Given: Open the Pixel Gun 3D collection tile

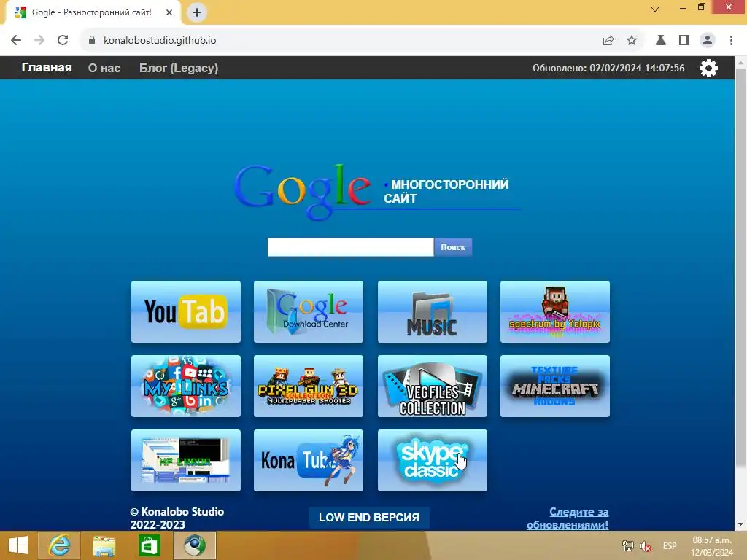Looking at the screenshot, I should click(x=309, y=386).
